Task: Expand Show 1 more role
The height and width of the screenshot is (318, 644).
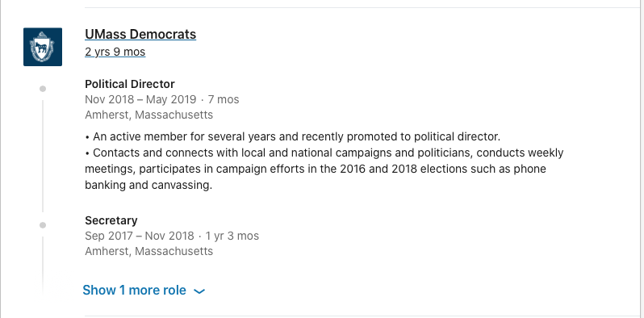Action: pyautogui.click(x=144, y=291)
